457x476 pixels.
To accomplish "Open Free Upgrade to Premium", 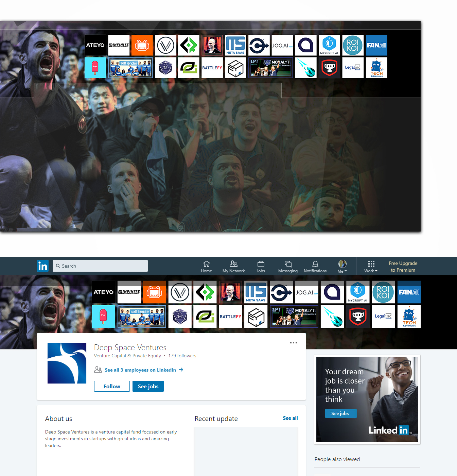I will (403, 267).
